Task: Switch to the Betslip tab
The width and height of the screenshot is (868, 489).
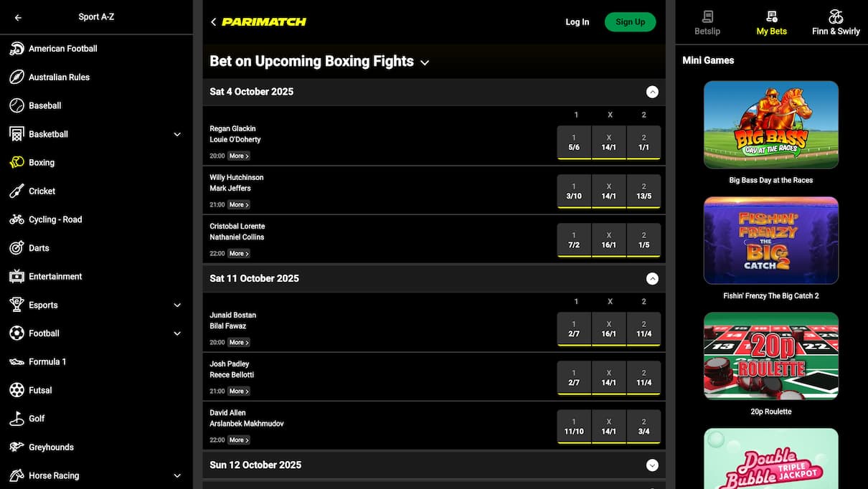Action: point(707,22)
